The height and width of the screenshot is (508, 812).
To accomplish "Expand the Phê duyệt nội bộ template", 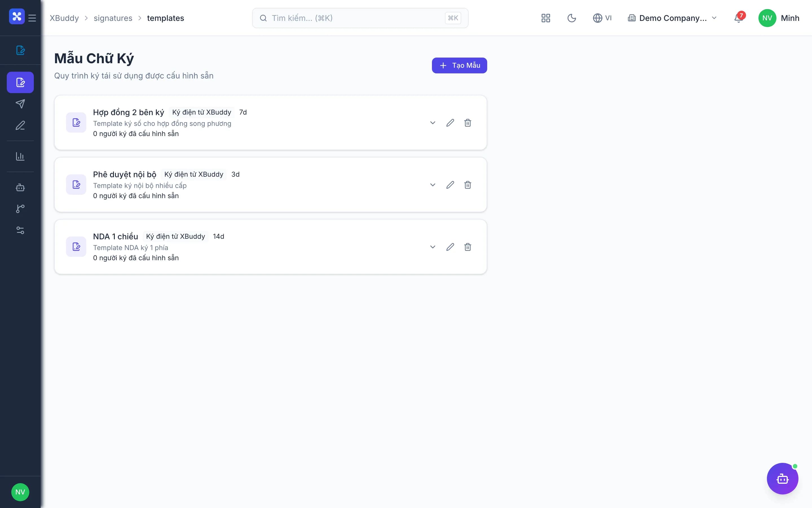I will click(x=433, y=185).
